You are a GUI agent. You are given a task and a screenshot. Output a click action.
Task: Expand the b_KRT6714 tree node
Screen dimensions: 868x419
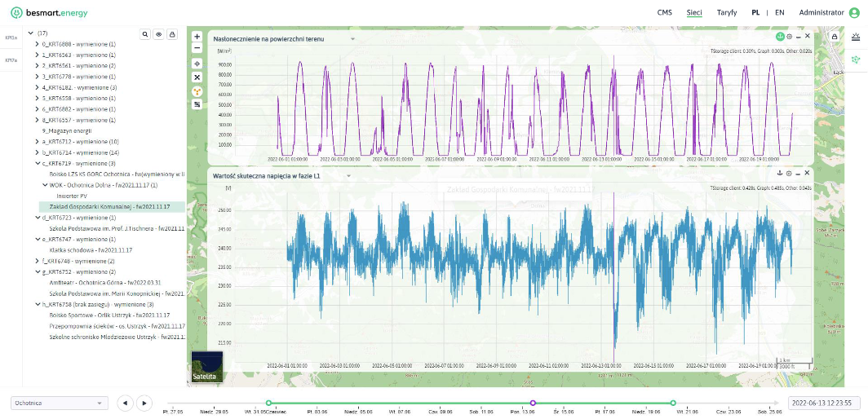point(37,152)
